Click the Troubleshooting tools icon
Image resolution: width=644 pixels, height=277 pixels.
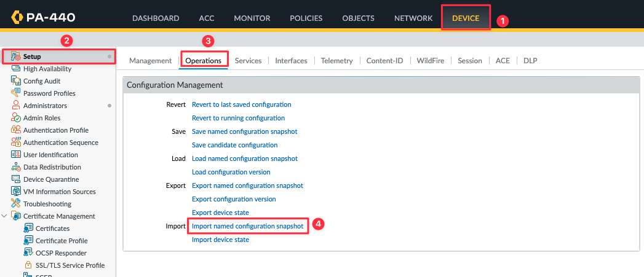click(x=15, y=203)
